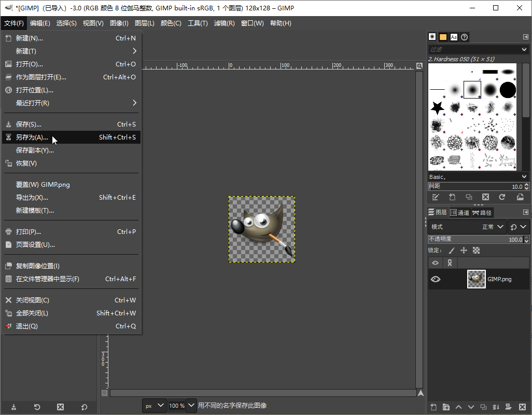This screenshot has height=415, width=532.
Task: Hide the GIMP.png layer visibility
Action: 436,279
